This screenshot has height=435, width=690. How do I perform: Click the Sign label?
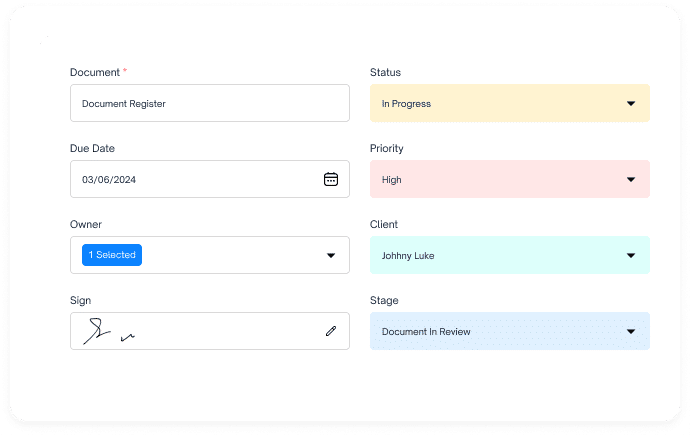(81, 301)
